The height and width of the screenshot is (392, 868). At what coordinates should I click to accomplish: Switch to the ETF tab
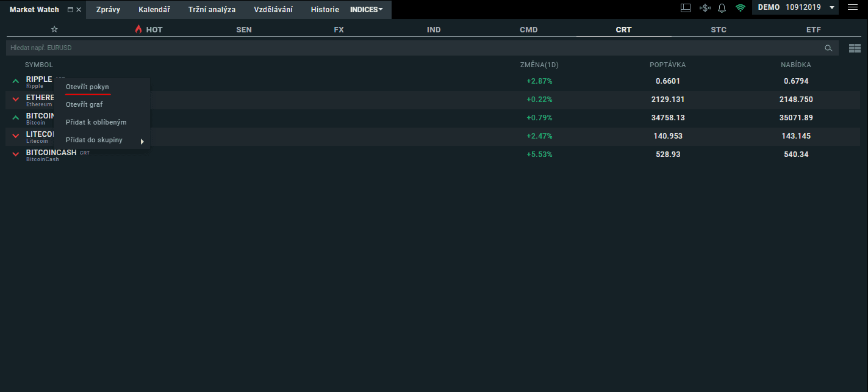814,29
